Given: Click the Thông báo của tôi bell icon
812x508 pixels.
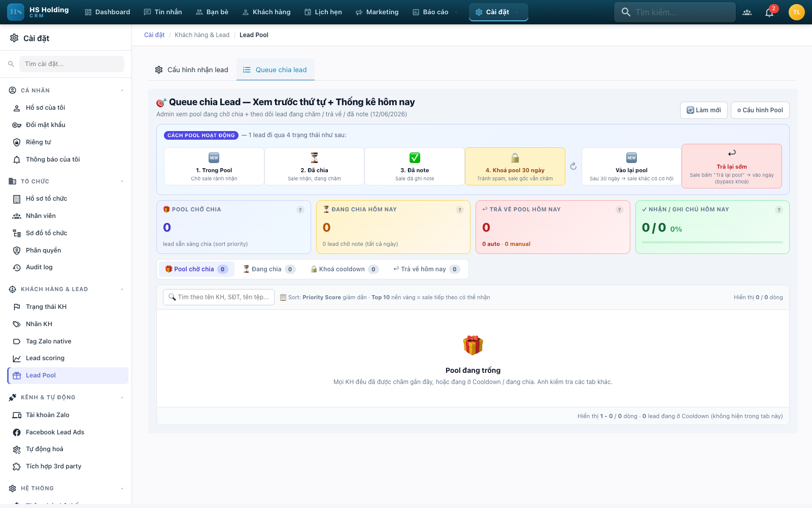Looking at the screenshot, I should click(17, 160).
